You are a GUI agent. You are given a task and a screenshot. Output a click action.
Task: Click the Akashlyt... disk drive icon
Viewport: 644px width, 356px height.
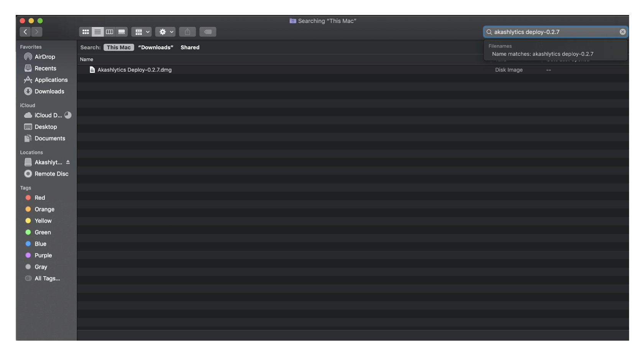[x=28, y=162]
